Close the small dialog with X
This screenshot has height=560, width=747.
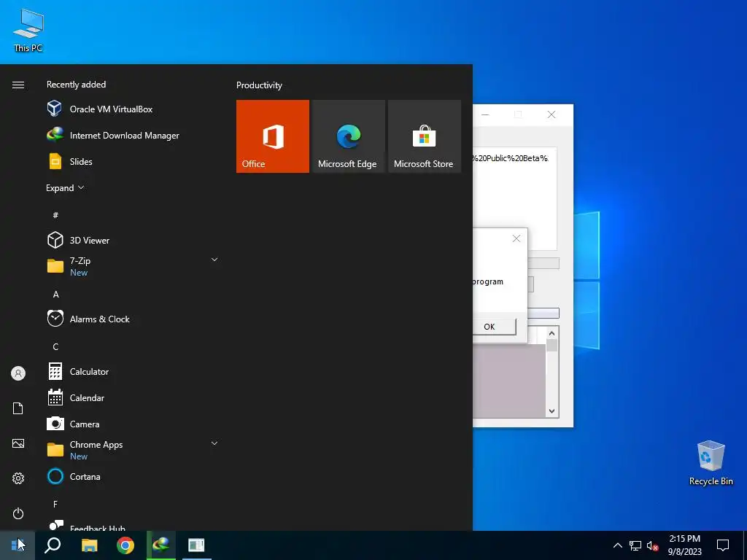pos(516,238)
